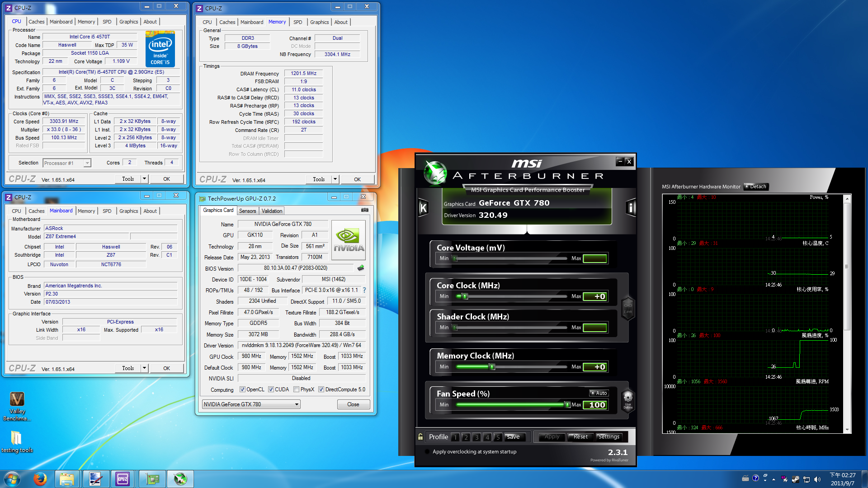Switch to the Validation tab in GPU-Z

tap(272, 211)
